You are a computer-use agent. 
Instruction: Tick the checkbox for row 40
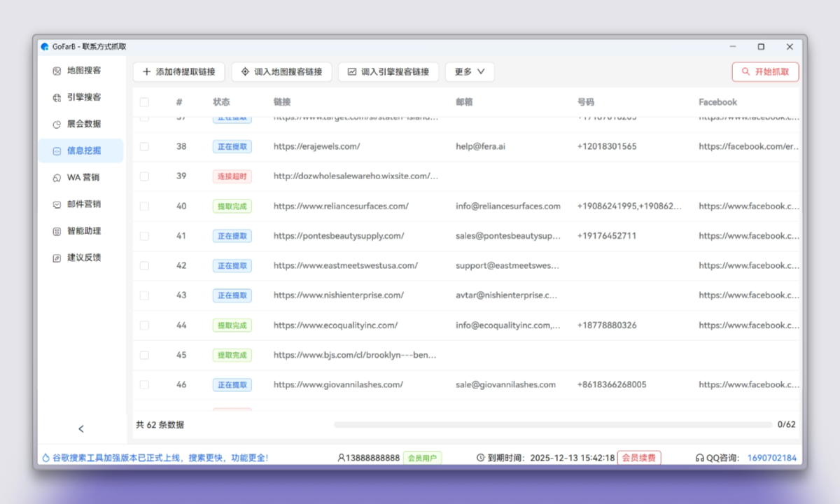point(144,206)
